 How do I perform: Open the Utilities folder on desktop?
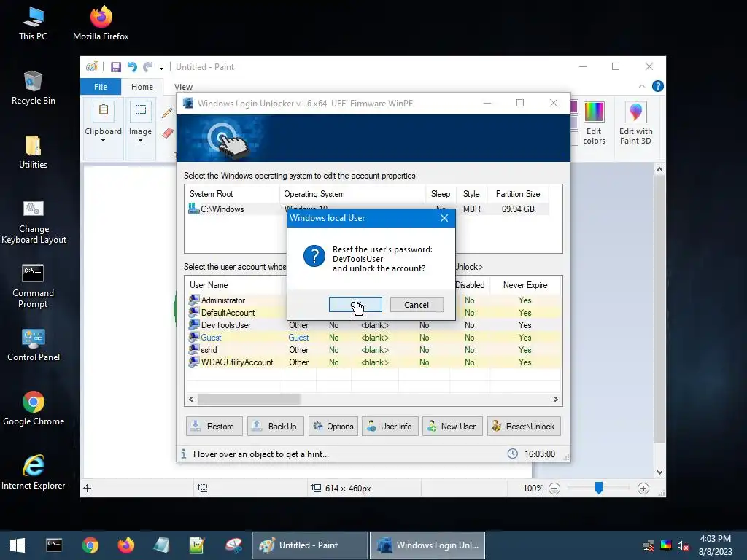click(x=33, y=152)
